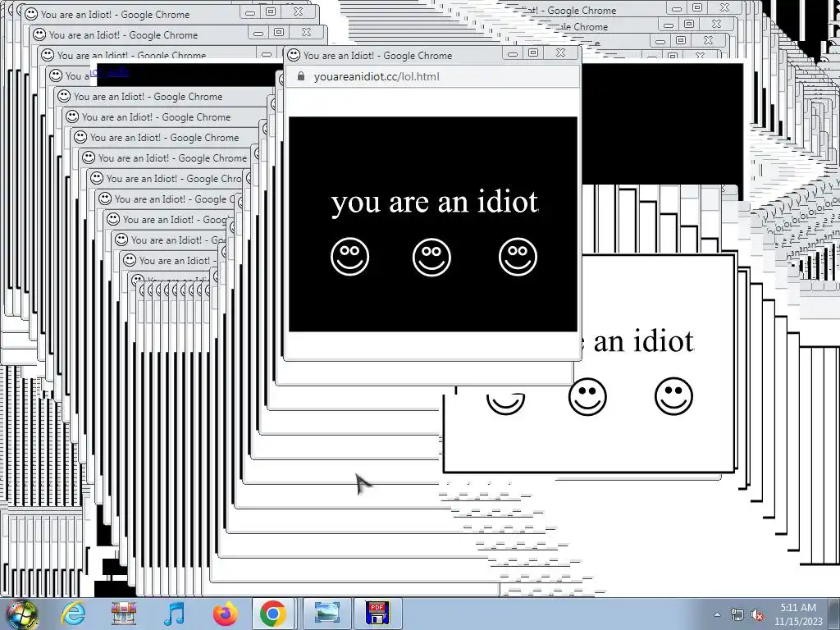The image size is (840, 630).
Task: Open the storefront icon on the taskbar
Action: coord(124,614)
